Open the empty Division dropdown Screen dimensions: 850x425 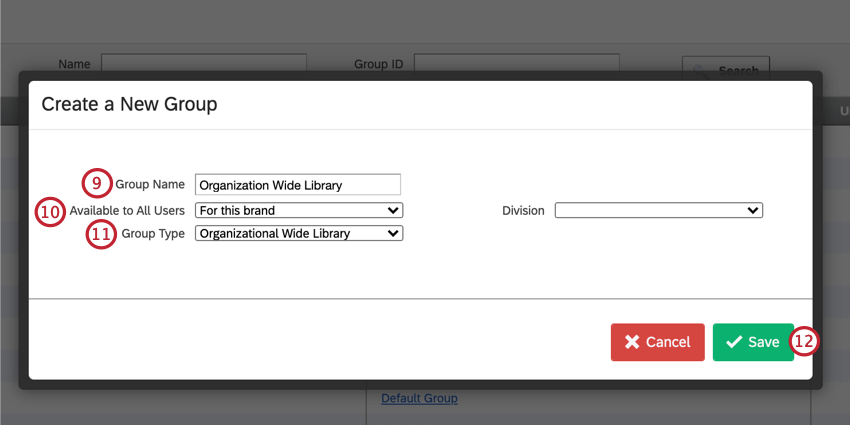click(658, 211)
